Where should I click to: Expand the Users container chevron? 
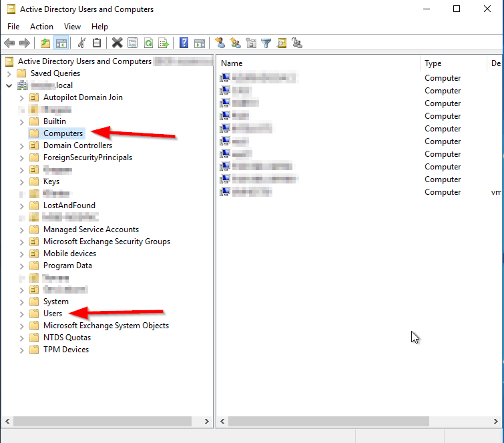[x=21, y=314]
